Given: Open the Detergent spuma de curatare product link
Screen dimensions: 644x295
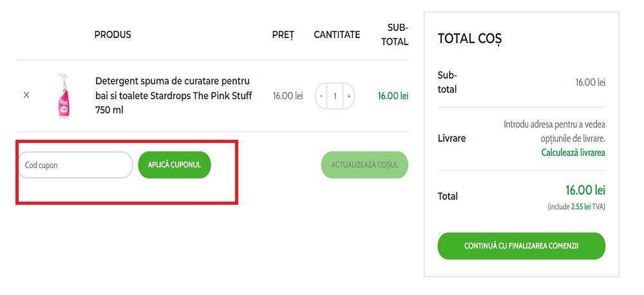Looking at the screenshot, I should 173,95.
